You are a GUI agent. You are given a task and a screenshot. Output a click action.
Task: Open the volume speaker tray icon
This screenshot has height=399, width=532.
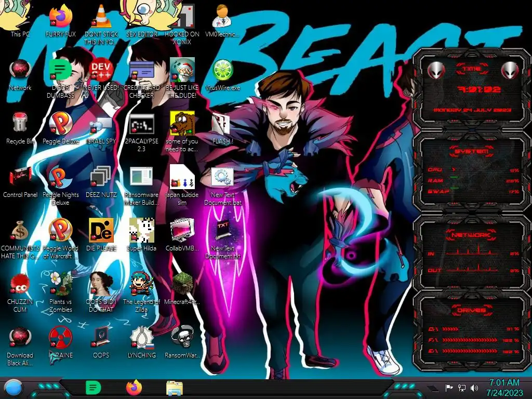tap(474, 388)
